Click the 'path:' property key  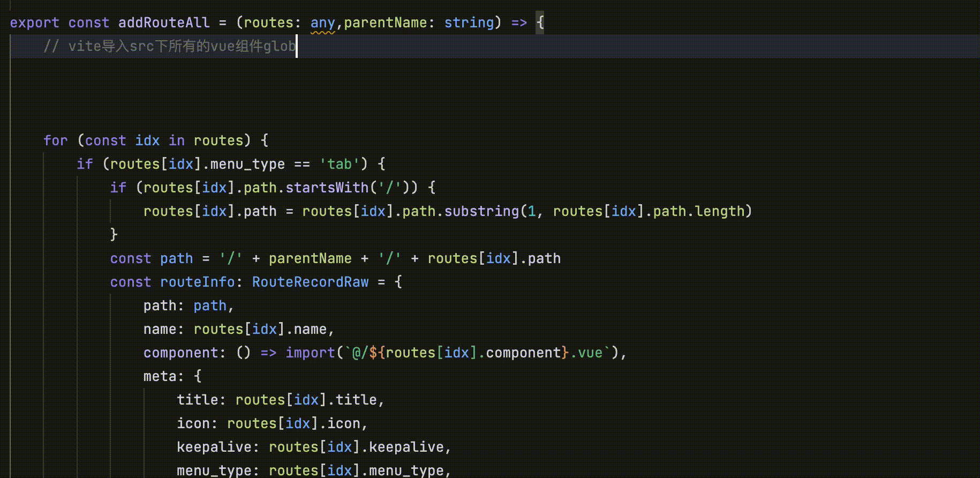164,305
